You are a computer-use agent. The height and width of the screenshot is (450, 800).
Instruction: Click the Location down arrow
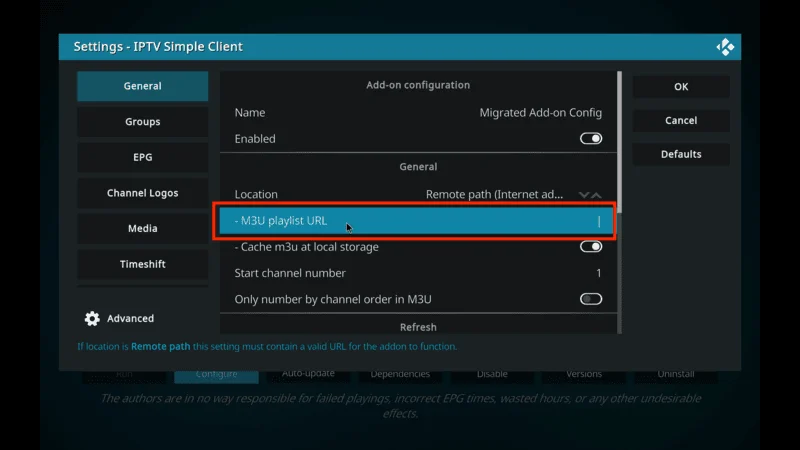[584, 195]
